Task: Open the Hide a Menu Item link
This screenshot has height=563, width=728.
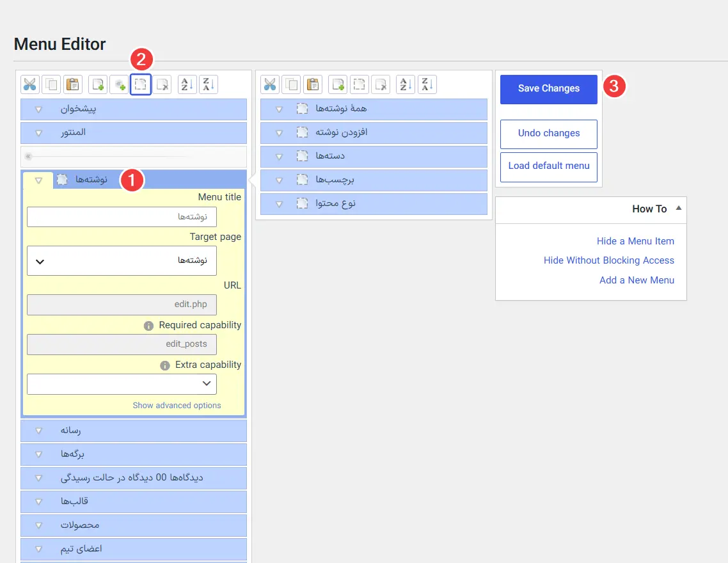Action: (x=635, y=241)
